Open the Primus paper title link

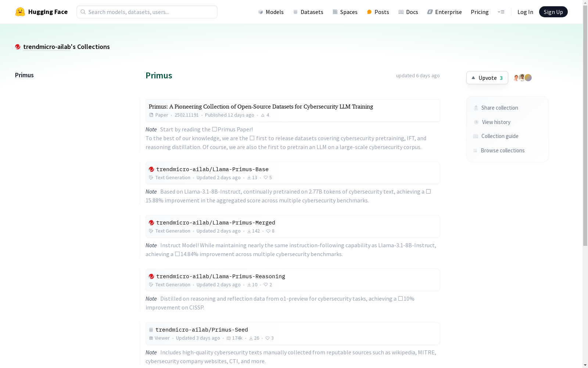point(261,106)
